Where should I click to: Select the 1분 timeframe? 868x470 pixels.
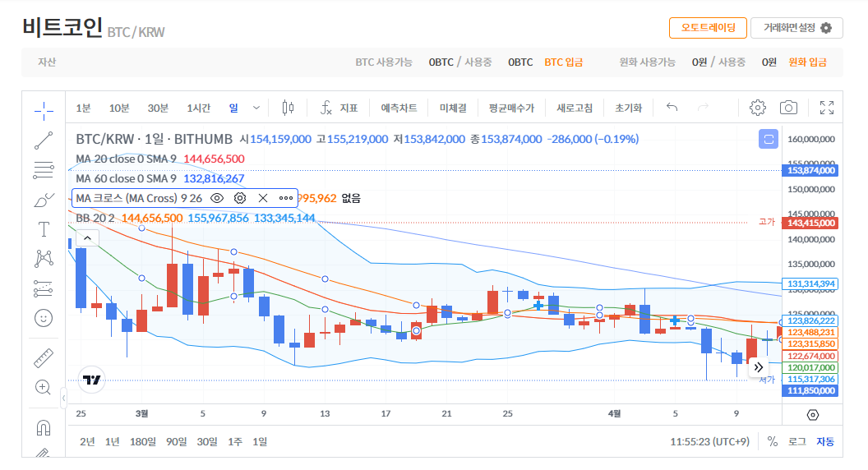(83, 108)
